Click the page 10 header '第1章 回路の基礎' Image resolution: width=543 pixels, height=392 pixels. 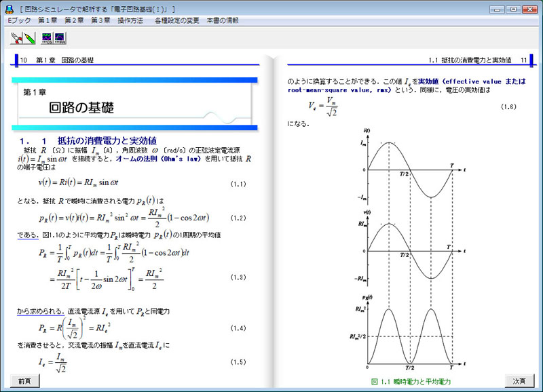pyautogui.click(x=64, y=60)
